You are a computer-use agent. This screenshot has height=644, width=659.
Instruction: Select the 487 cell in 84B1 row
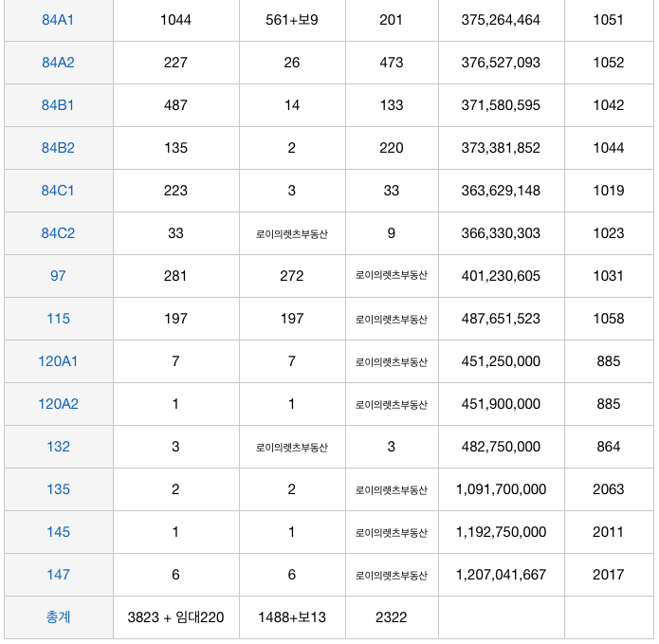tap(175, 105)
